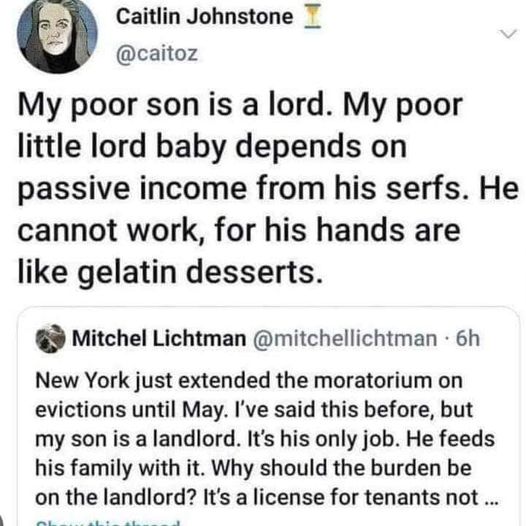526x526 pixels.
Task: Visit the @mitchellichtman handle
Action: 345,338
